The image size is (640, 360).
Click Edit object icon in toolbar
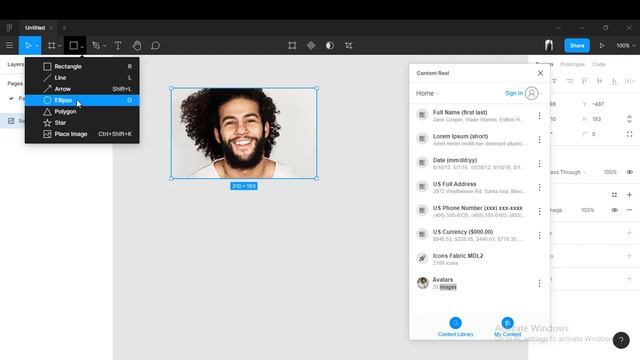[292, 45]
